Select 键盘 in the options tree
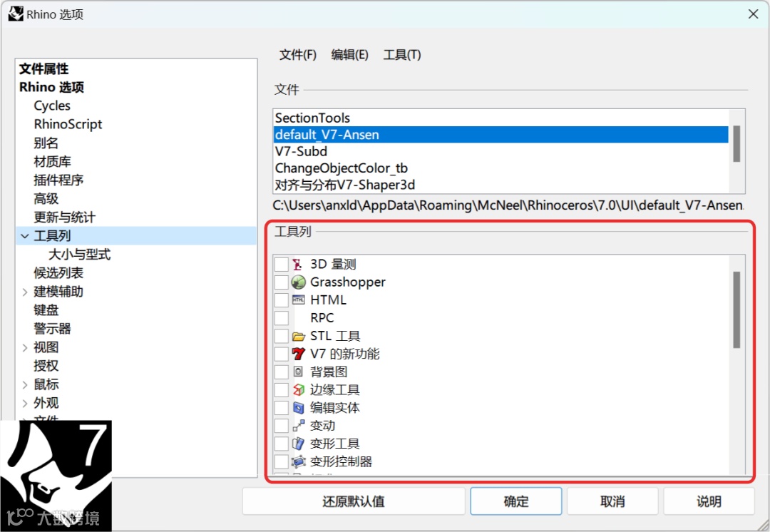This screenshot has height=532, width=770. coord(46,310)
